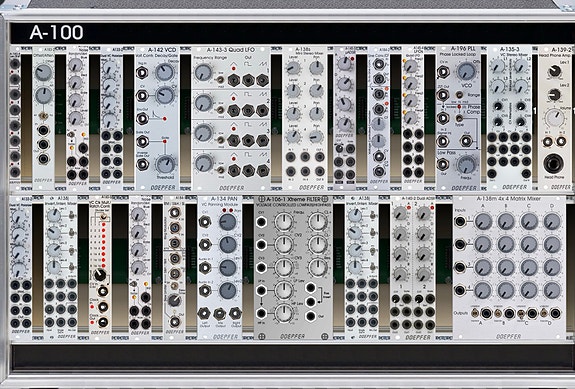
Task: Turn Lev 2 knob on Head Phone Amp
Action: 555,95
